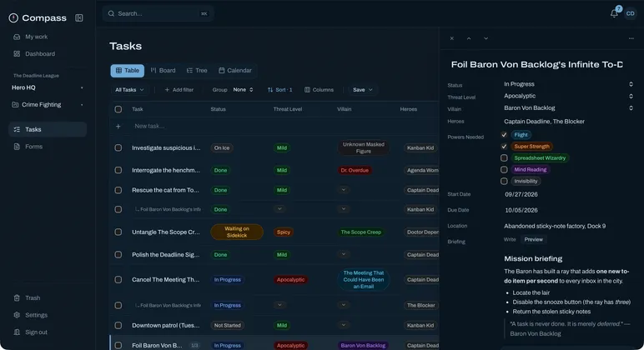Click the Waiting on Sidekick status badge

(x=237, y=232)
